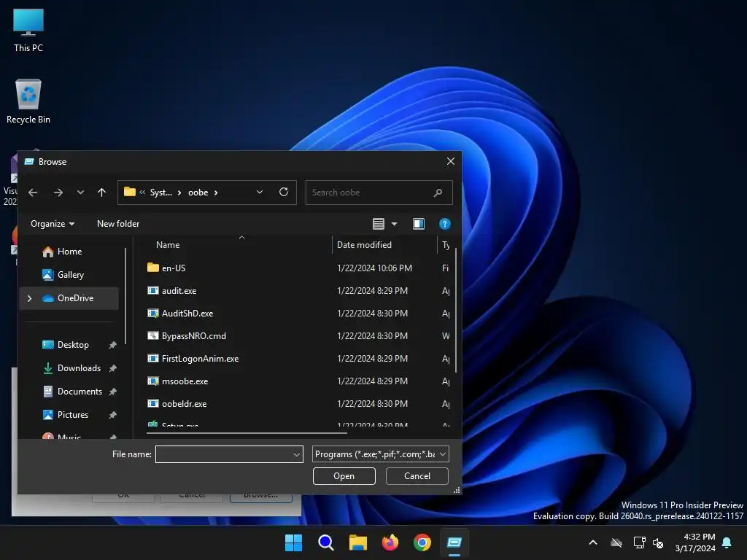This screenshot has width=747, height=560.
Task: Expand the chevron after oobe breadcrumb
Action: 216,192
